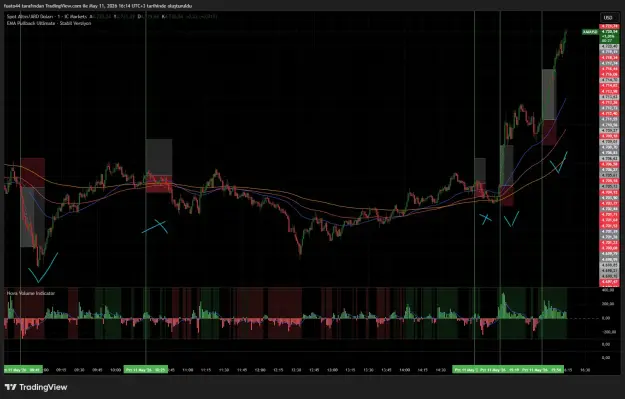
Task: Click the TradingView logo
Action: pos(36,387)
